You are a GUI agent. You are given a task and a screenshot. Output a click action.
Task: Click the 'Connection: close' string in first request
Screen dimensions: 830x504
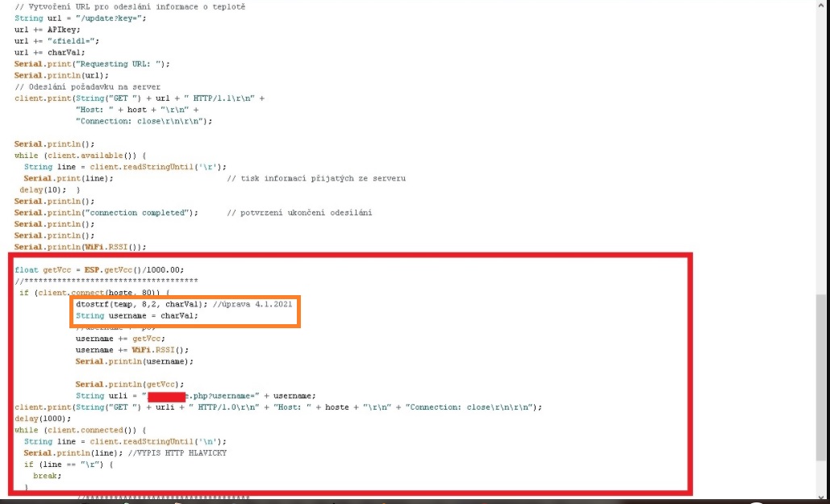pyautogui.click(x=144, y=121)
